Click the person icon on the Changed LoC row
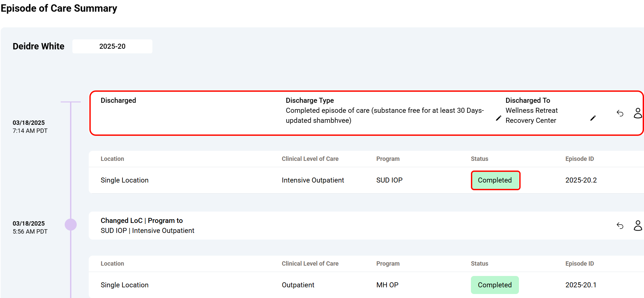 pyautogui.click(x=637, y=226)
